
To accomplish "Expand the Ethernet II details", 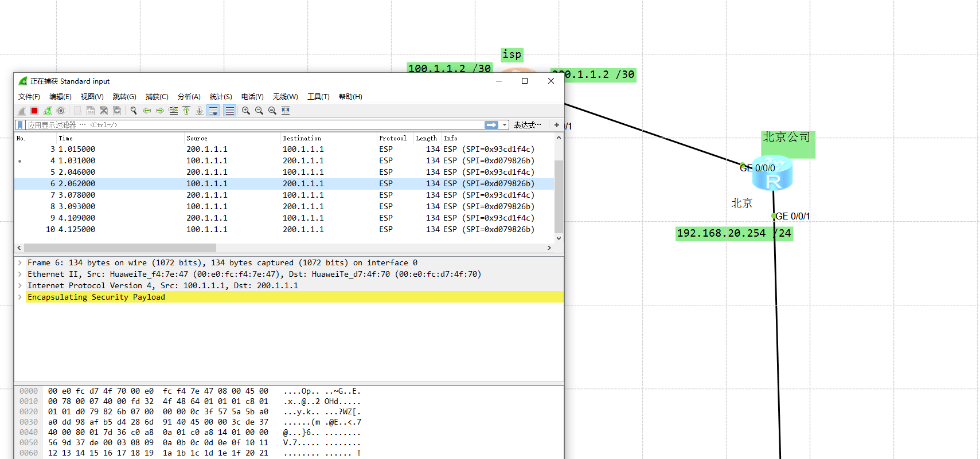I will coord(20,274).
